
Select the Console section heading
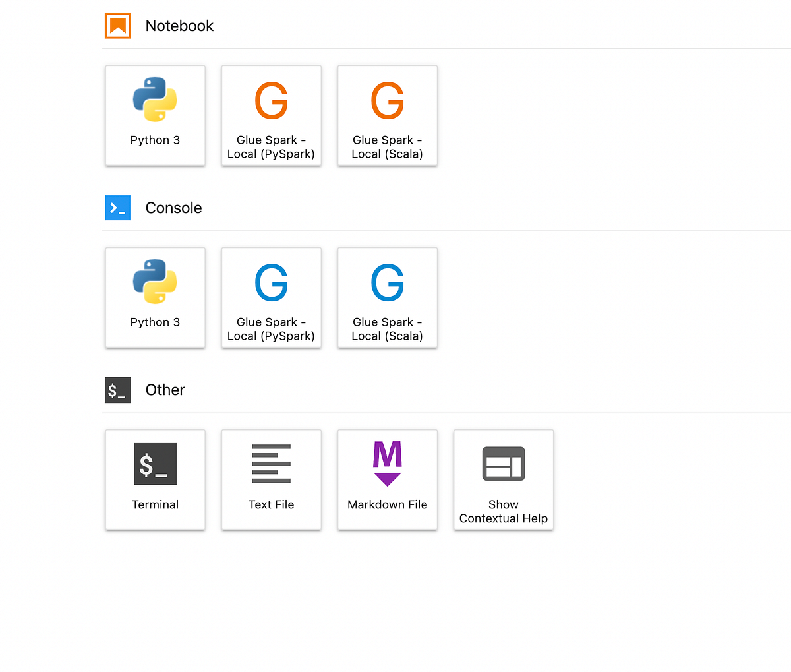click(173, 208)
